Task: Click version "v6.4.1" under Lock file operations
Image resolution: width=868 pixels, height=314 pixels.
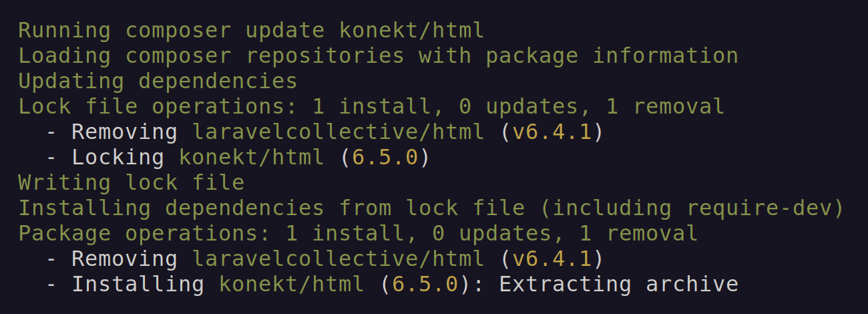Action: [x=552, y=132]
